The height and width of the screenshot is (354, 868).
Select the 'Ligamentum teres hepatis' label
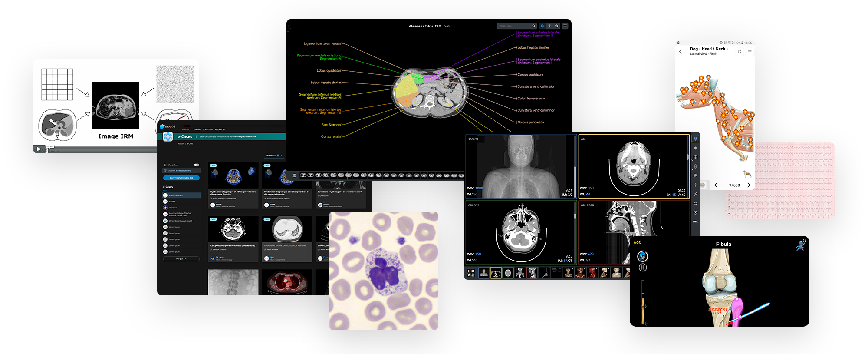[x=322, y=43]
